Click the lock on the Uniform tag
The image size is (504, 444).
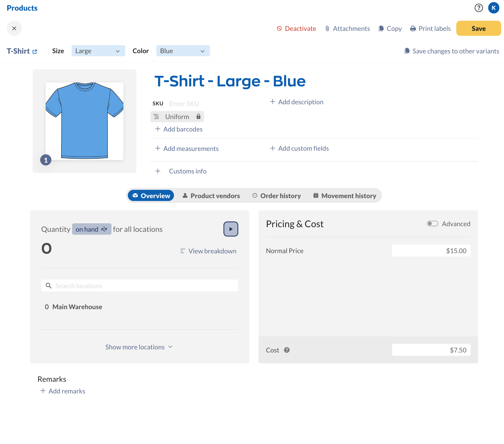198,116
